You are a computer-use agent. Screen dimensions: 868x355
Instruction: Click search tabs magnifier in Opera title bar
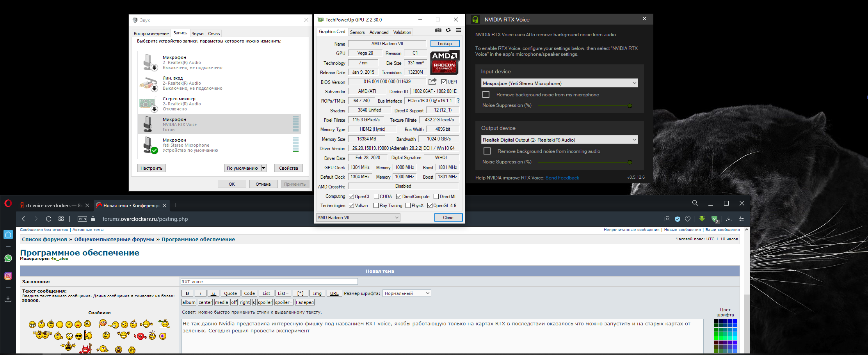click(x=695, y=203)
